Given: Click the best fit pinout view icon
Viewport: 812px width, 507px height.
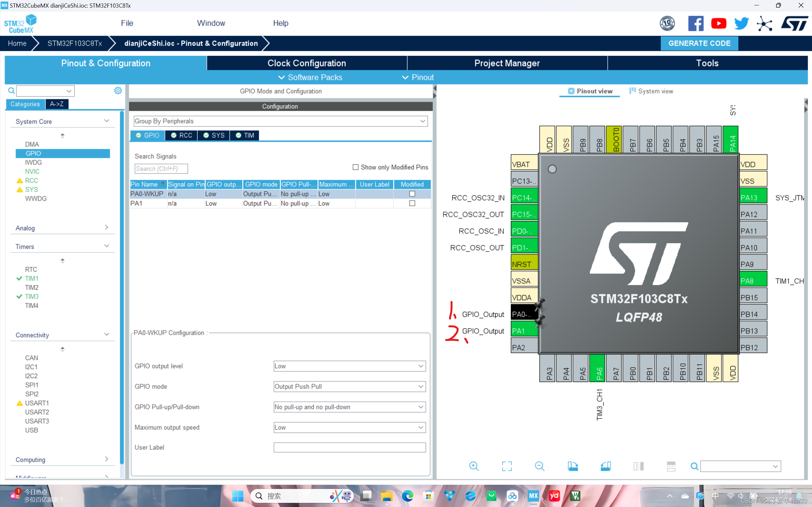Looking at the screenshot, I should click(x=507, y=466).
